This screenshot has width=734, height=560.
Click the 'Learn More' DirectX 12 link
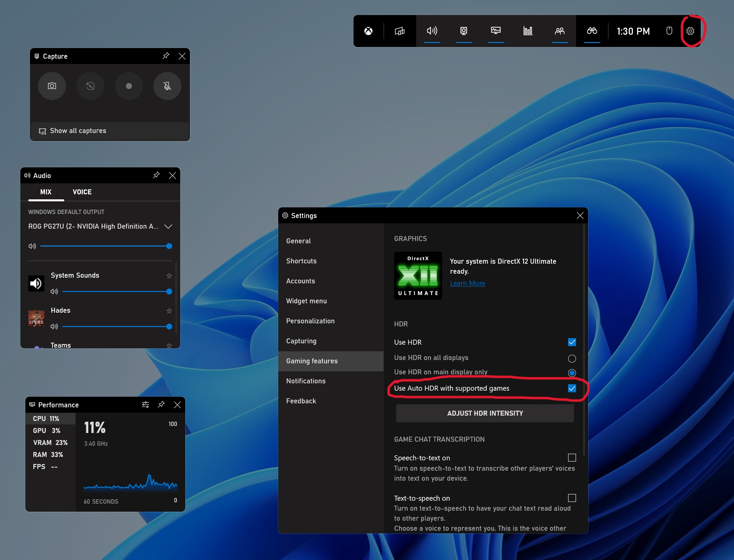pyautogui.click(x=466, y=284)
